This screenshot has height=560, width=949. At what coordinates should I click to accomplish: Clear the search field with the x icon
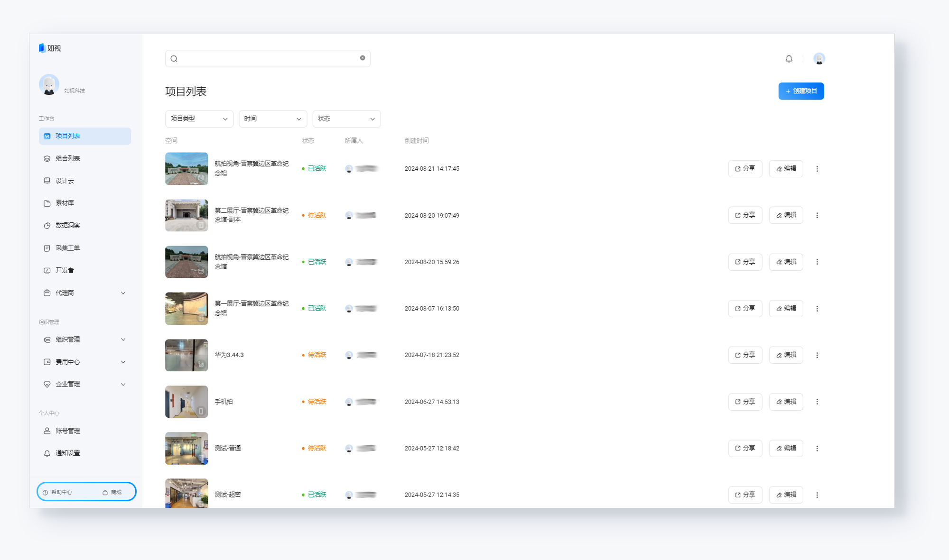tap(363, 58)
